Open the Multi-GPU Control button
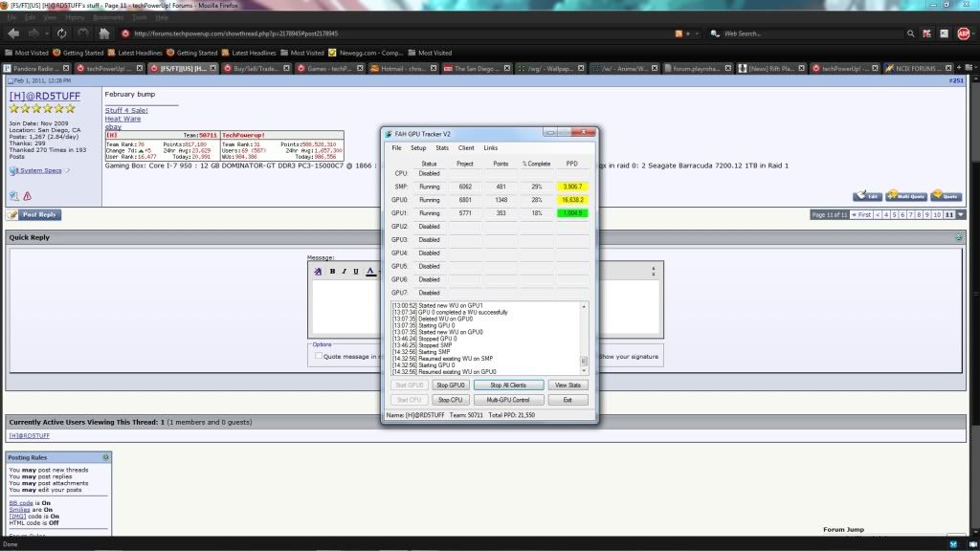This screenshot has height=551, width=980. [508, 400]
